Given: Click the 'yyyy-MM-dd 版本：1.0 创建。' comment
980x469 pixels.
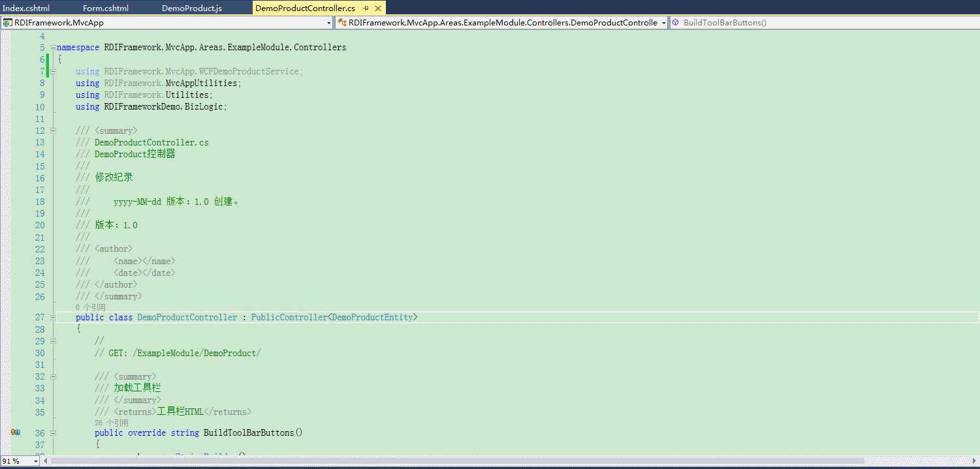Looking at the screenshot, I should [176, 202].
